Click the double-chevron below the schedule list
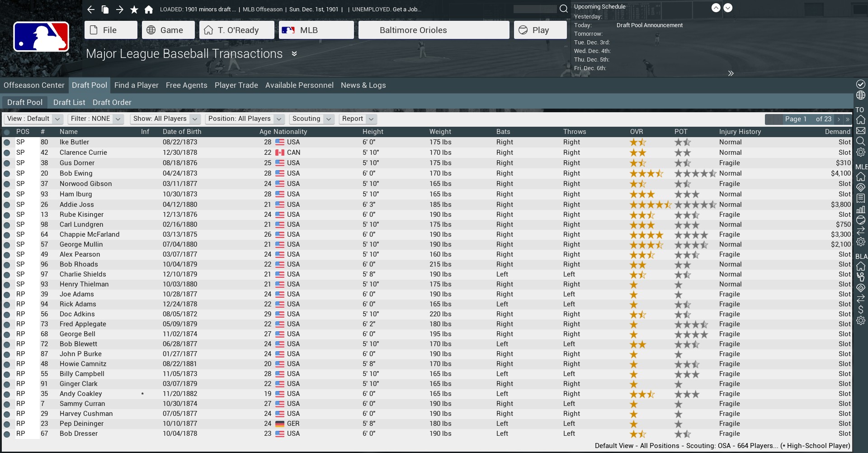This screenshot has height=453, width=868. 731,73
